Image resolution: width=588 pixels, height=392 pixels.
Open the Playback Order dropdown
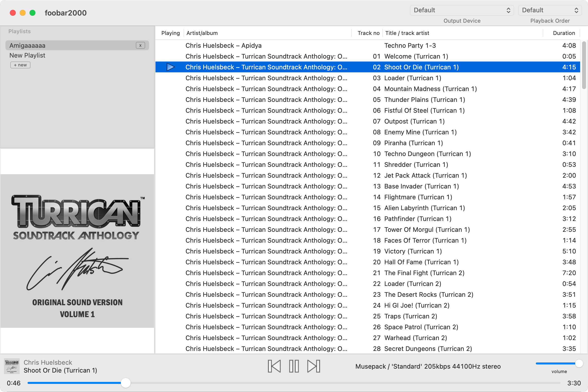tap(550, 10)
